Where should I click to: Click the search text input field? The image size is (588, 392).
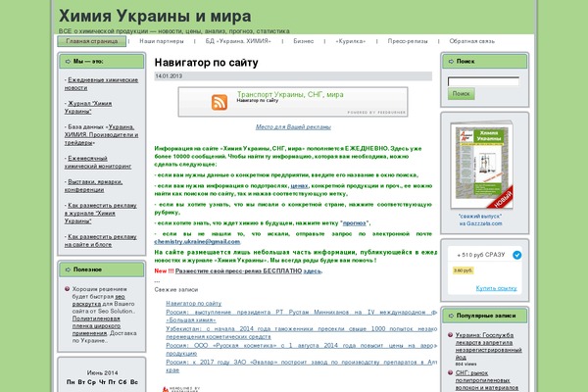483,81
